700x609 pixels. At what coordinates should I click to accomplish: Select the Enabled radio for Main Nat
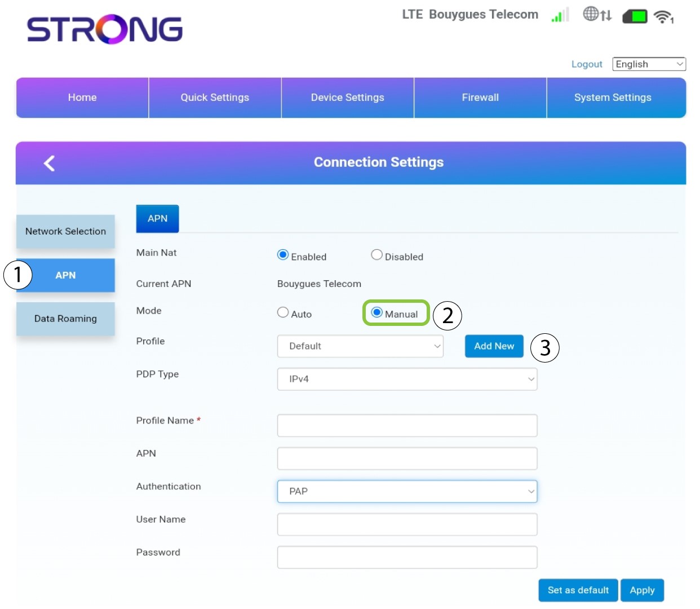pos(283,255)
